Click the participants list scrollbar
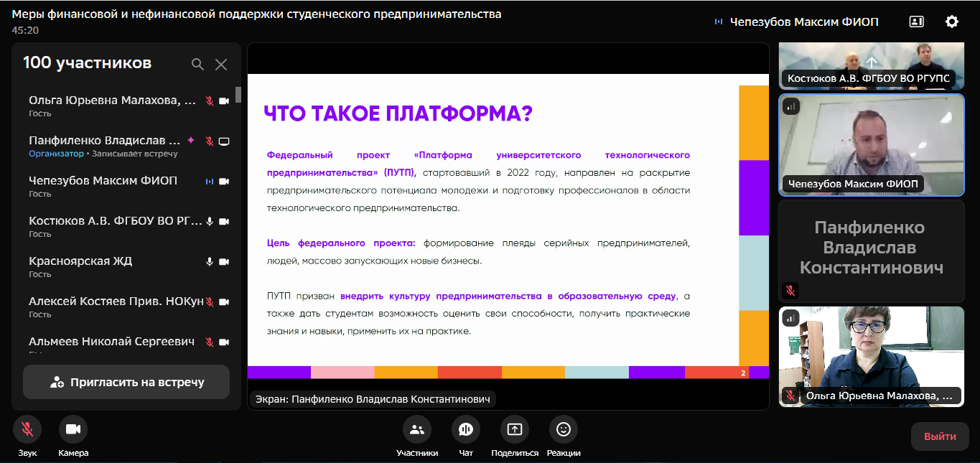Viewport: 980px width, 463px height. (x=238, y=95)
